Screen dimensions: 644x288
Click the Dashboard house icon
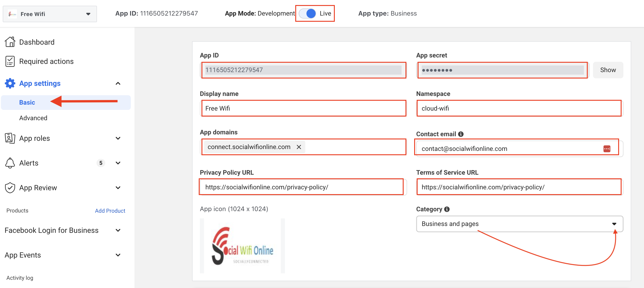pyautogui.click(x=10, y=42)
